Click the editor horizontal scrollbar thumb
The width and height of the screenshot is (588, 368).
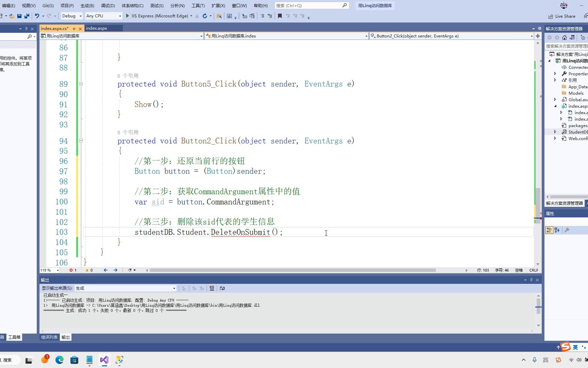click(293, 270)
